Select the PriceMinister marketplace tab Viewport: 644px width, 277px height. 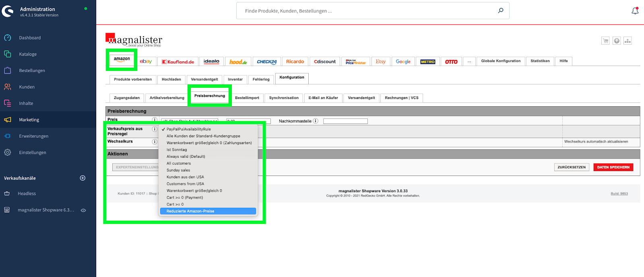pyautogui.click(x=355, y=62)
